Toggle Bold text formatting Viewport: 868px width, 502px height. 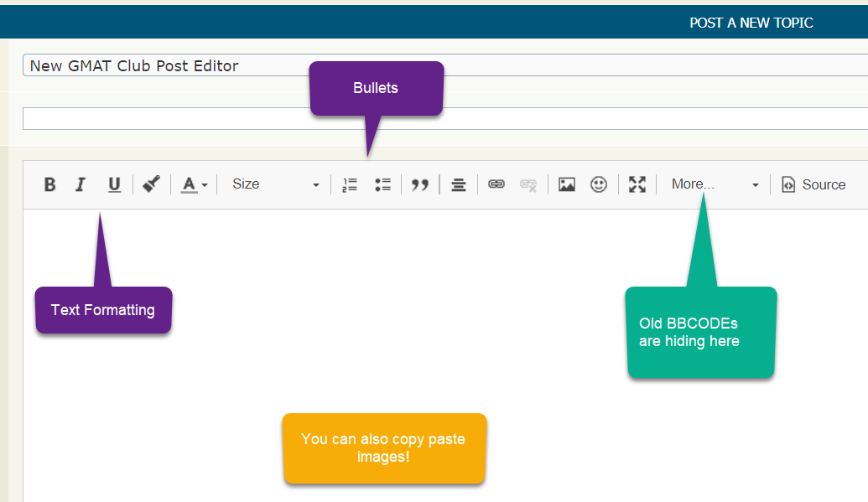tap(50, 184)
